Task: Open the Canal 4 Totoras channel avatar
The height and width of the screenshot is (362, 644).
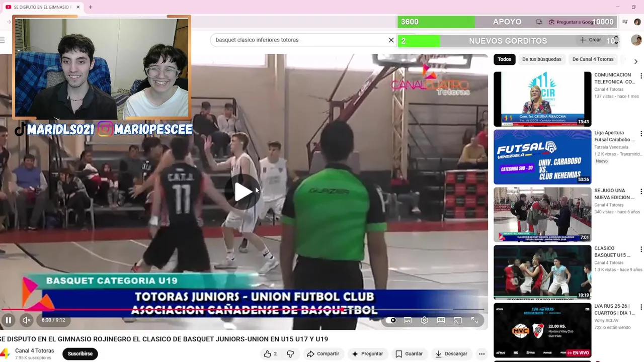Action: 5,354
